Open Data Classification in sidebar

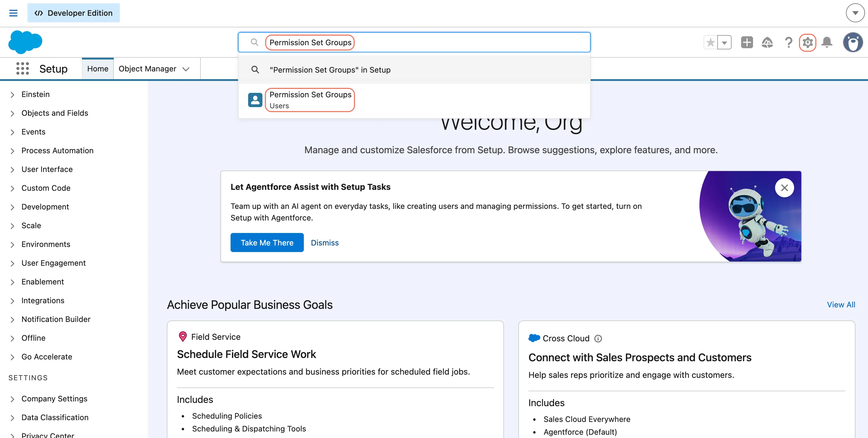pyautogui.click(x=55, y=417)
